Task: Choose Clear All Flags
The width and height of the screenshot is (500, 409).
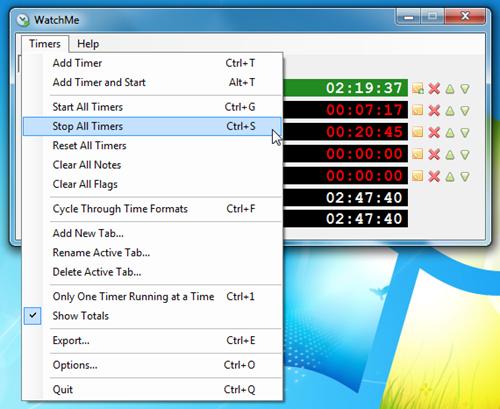Action: (153, 184)
